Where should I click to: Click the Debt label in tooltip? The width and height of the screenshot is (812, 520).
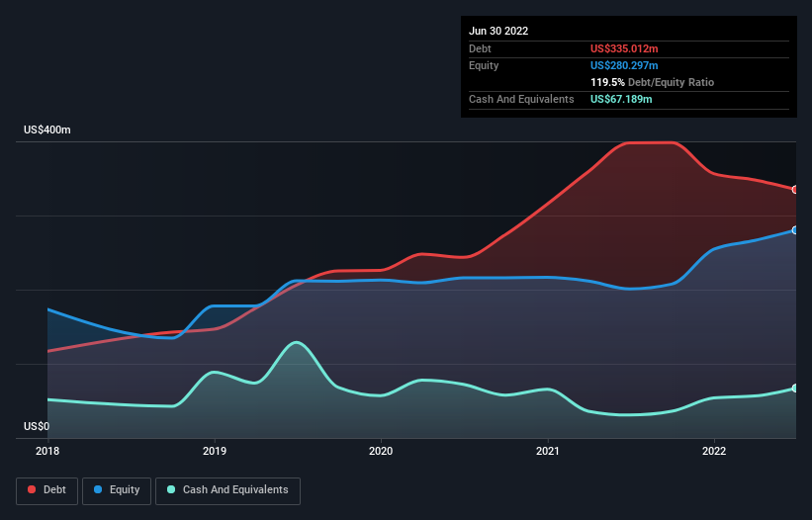(480, 48)
